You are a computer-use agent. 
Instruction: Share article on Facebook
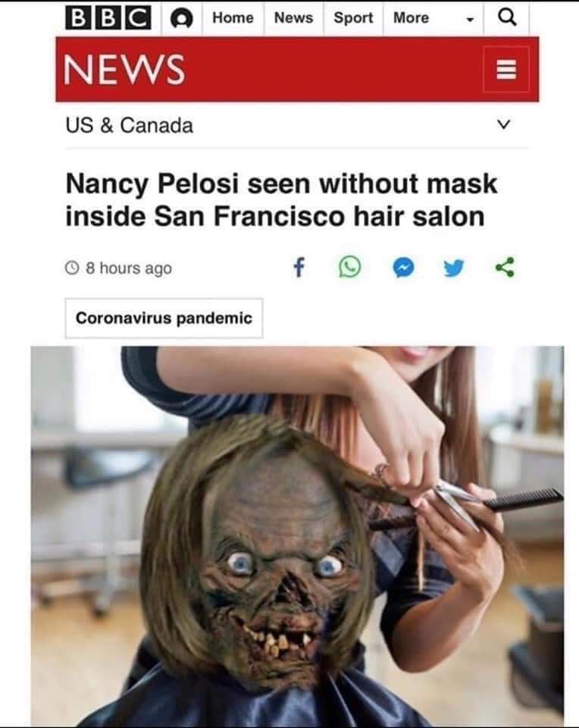tap(299, 268)
